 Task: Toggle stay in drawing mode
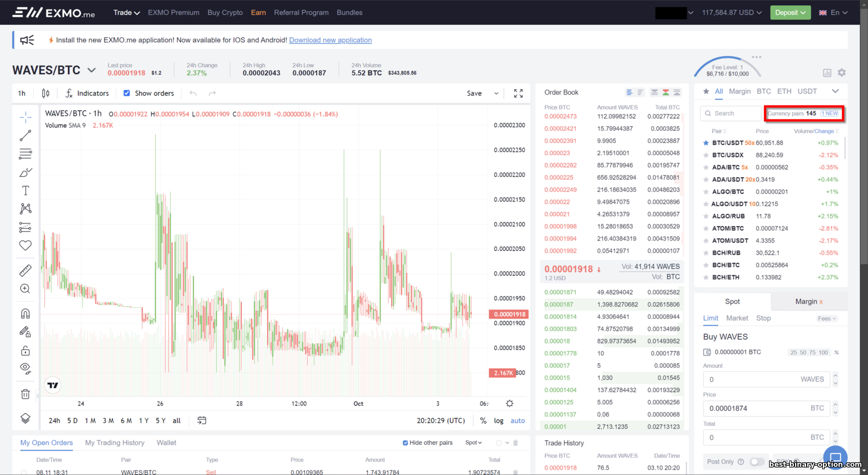pyautogui.click(x=25, y=332)
